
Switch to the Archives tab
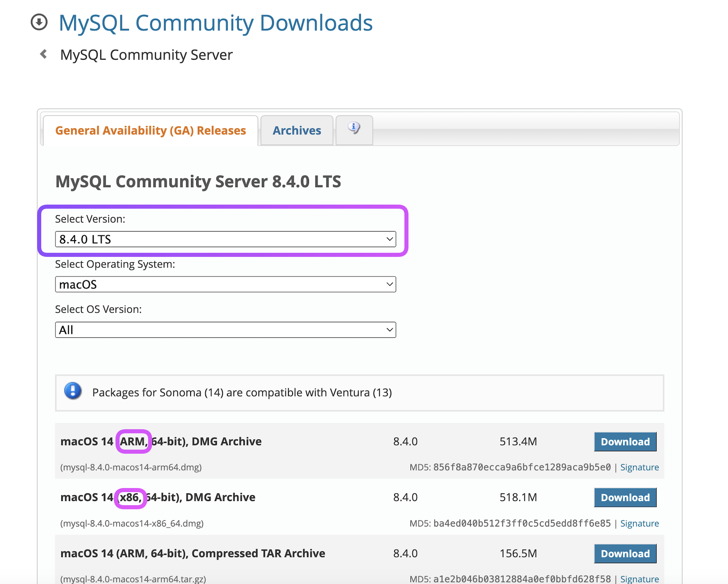[x=297, y=131]
